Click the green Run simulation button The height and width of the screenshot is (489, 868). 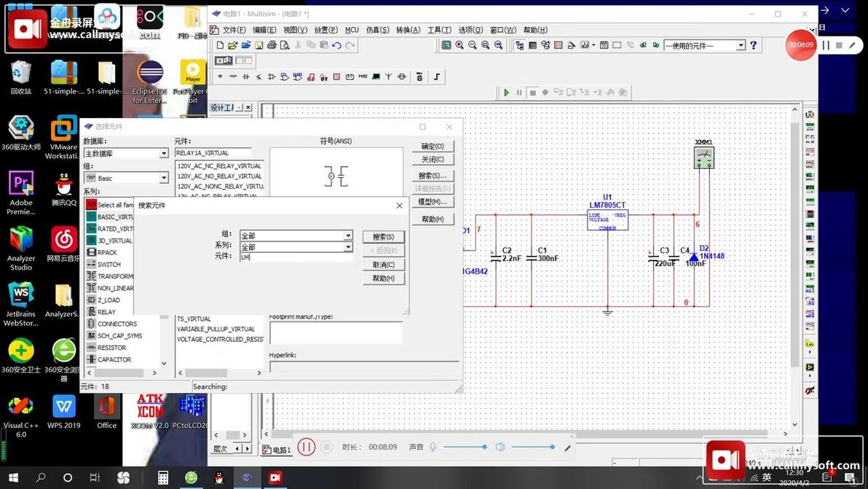click(x=507, y=93)
